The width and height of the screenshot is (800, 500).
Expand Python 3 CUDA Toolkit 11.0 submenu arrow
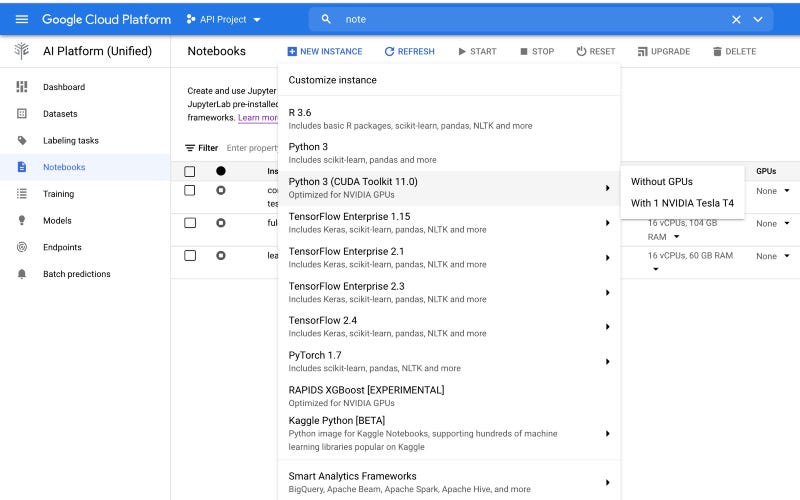click(608, 188)
